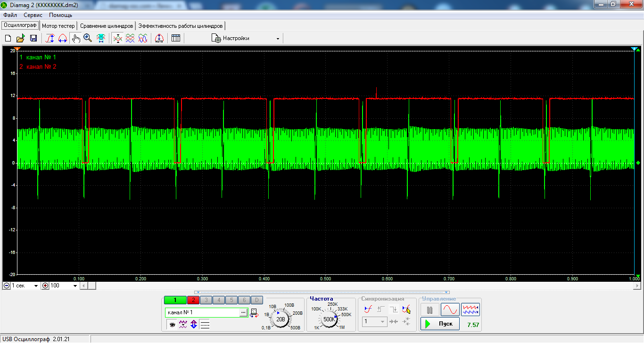Select channel 1 green button
The image size is (644, 343).
175,300
